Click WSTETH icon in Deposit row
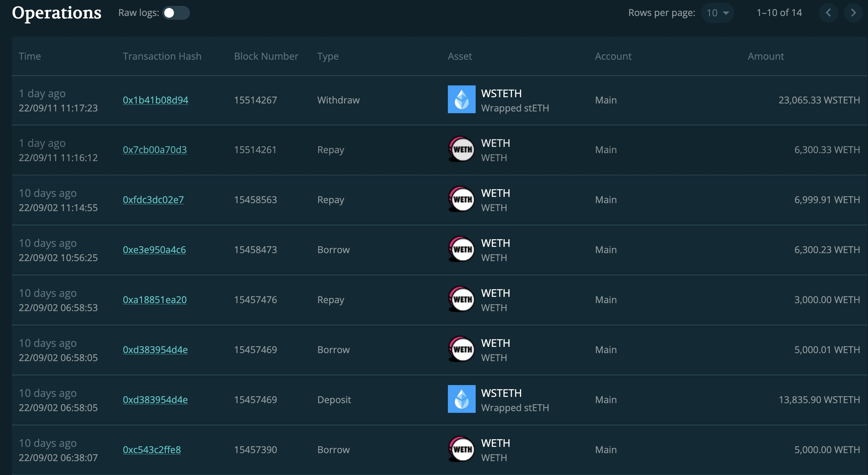 (461, 399)
